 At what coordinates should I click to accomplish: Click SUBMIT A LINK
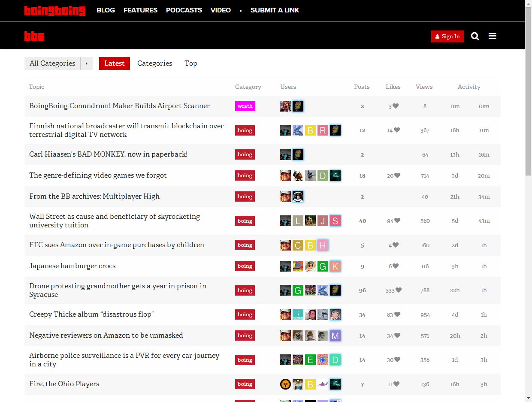275,10
